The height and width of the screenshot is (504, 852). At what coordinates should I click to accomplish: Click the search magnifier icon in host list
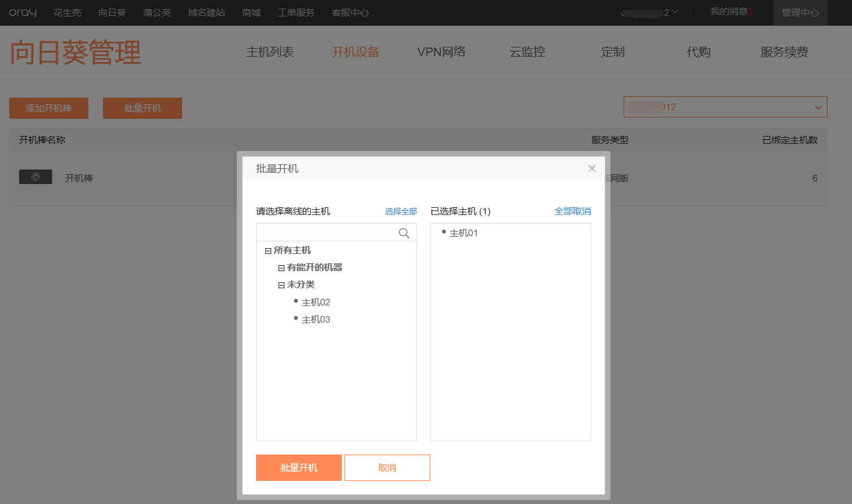point(404,233)
